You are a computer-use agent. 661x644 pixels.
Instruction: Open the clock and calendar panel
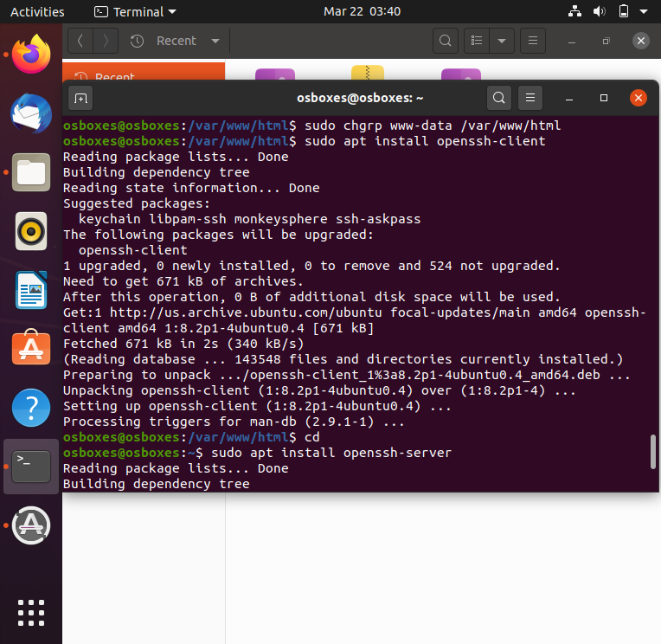click(362, 11)
